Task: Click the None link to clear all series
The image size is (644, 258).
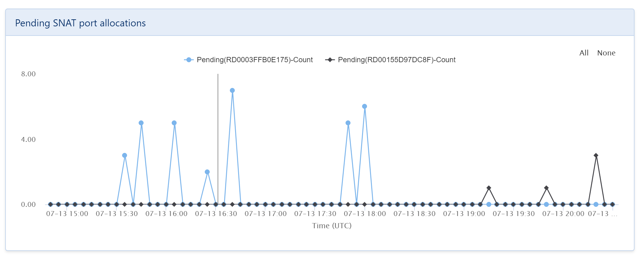Action: (x=606, y=53)
